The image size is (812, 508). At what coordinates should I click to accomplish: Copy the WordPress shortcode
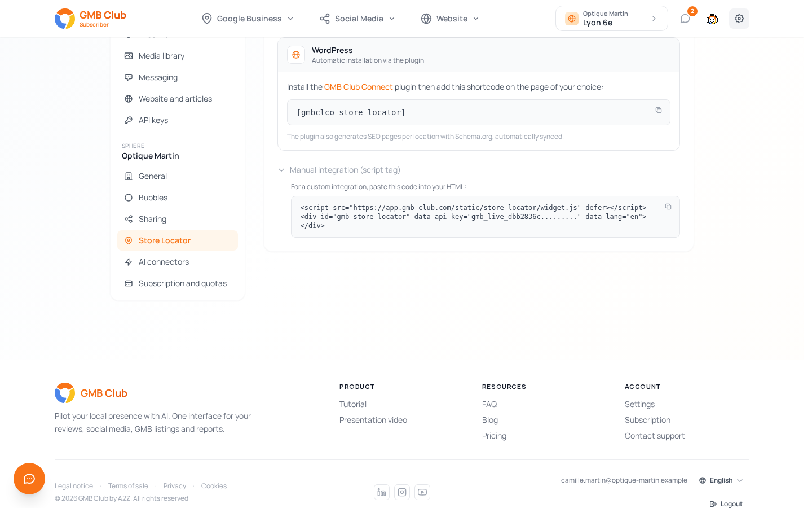pos(658,110)
